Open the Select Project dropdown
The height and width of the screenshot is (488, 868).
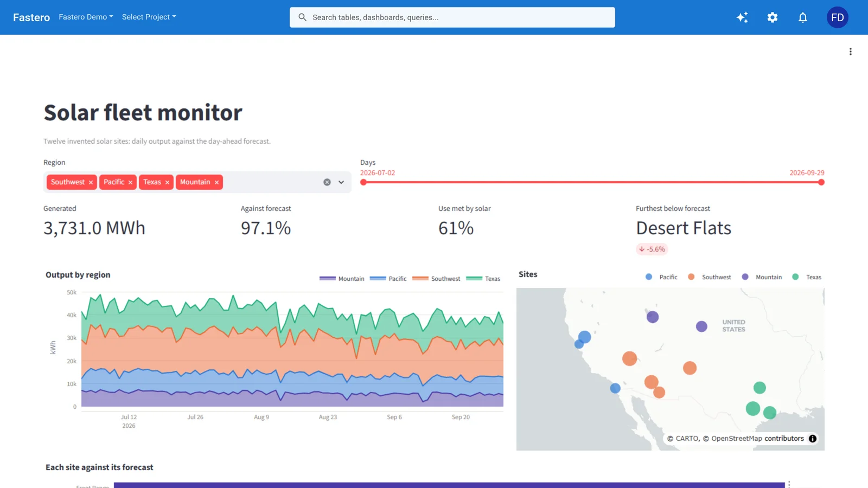coord(149,17)
